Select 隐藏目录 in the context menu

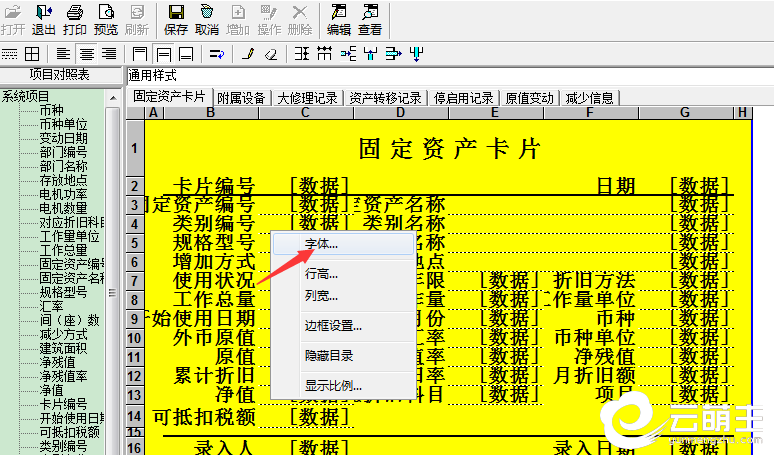point(328,355)
